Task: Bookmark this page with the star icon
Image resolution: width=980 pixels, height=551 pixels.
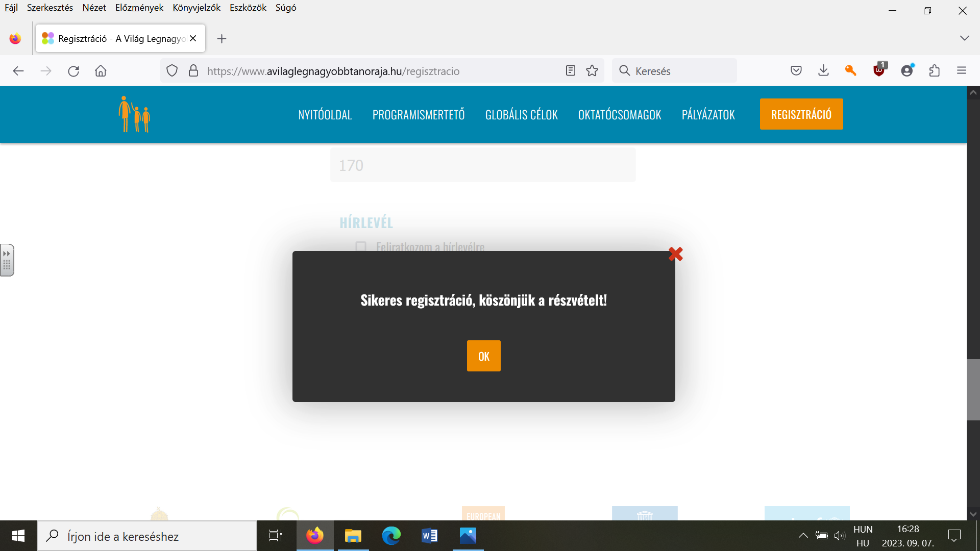Action: tap(592, 71)
